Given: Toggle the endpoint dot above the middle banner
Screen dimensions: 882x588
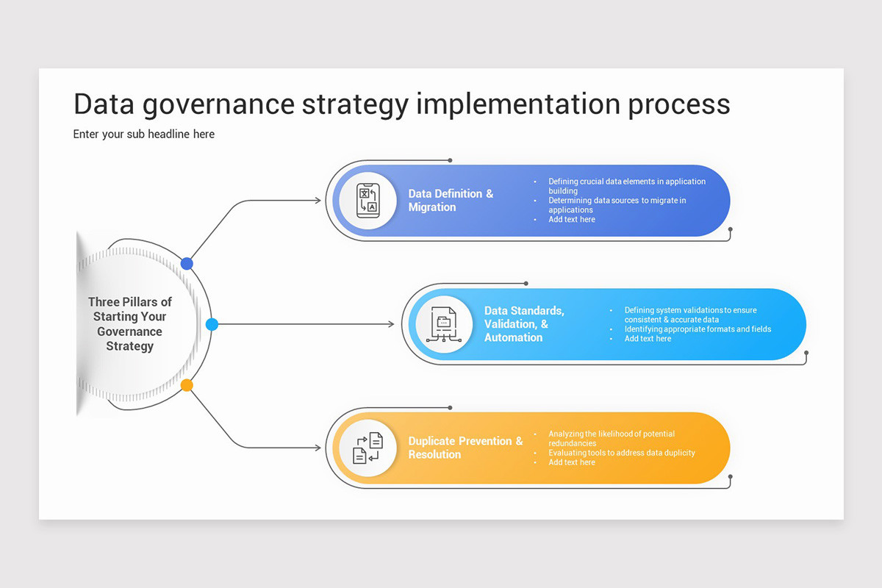Looking at the screenshot, I should [x=525, y=282].
